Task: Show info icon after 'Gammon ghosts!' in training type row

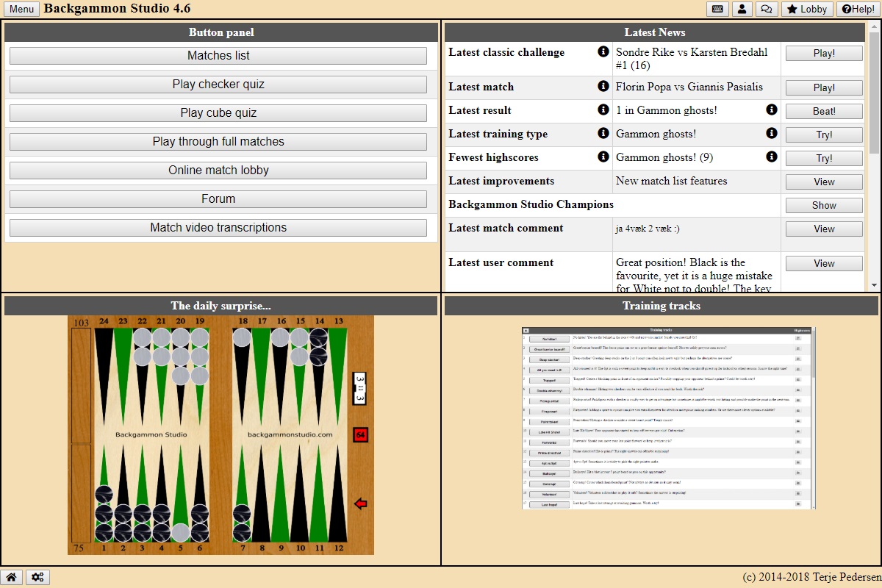Action: point(772,133)
